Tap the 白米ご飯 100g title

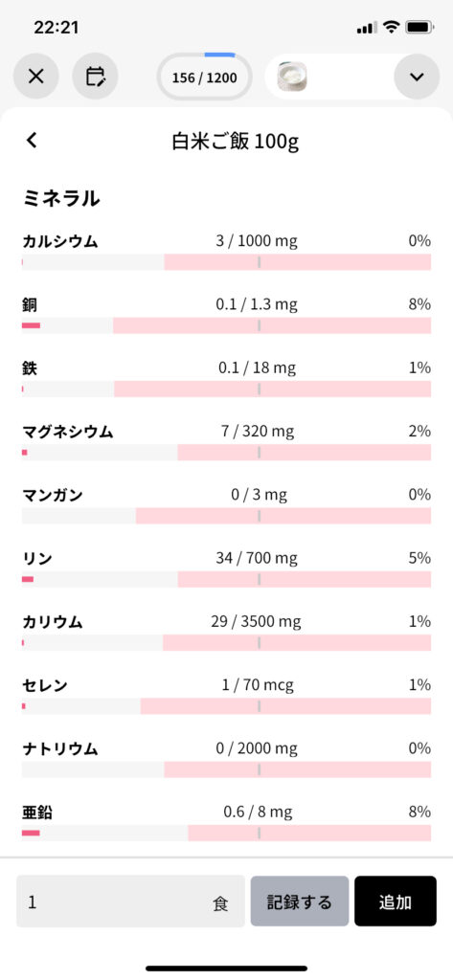236,142
